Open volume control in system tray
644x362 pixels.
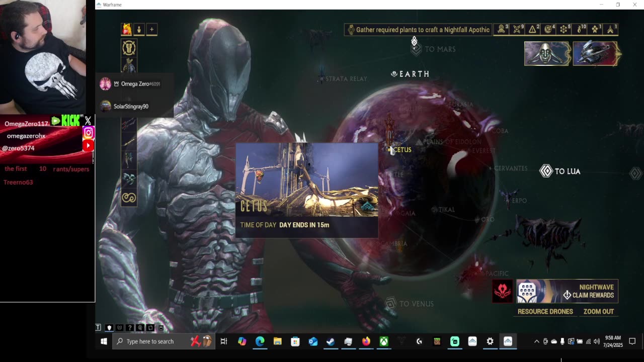click(x=597, y=341)
